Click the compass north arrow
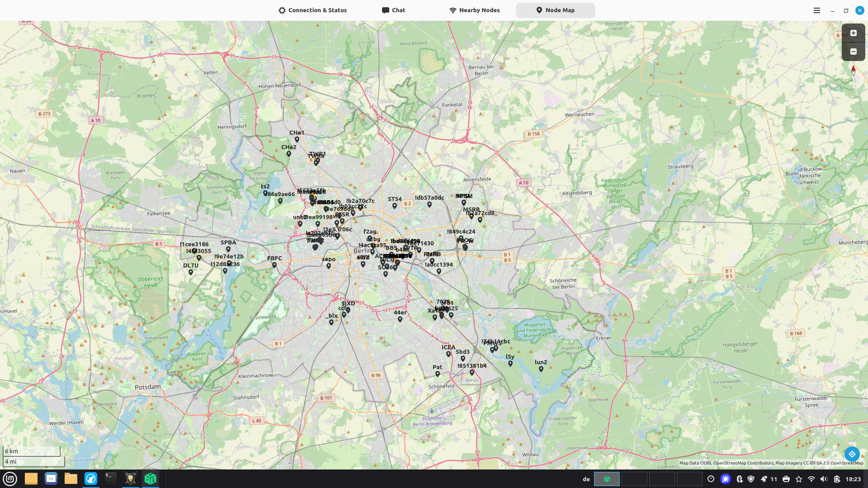 point(853,70)
